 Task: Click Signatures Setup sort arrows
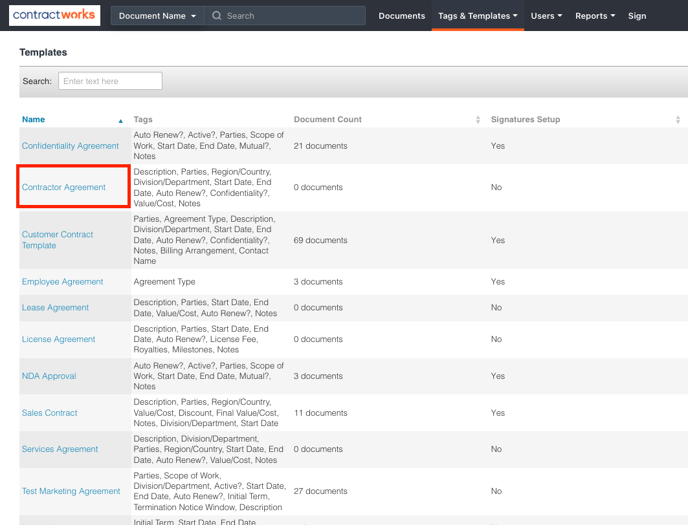click(678, 120)
